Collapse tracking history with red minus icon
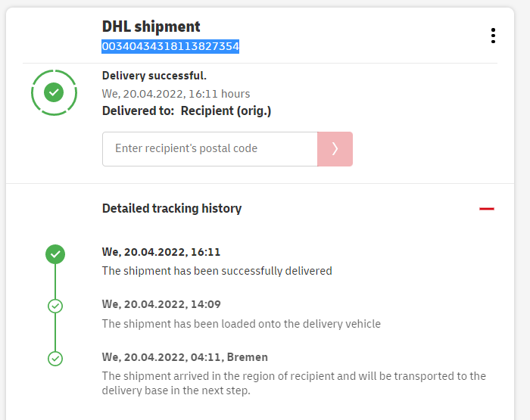 click(487, 208)
